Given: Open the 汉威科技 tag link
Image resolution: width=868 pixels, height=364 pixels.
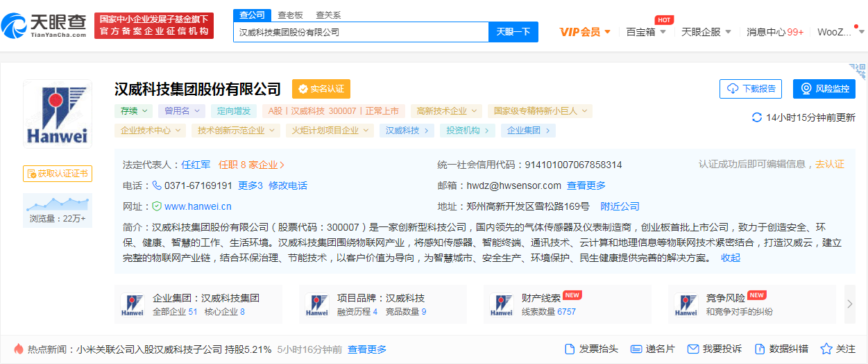Looking at the screenshot, I should click(407, 130).
